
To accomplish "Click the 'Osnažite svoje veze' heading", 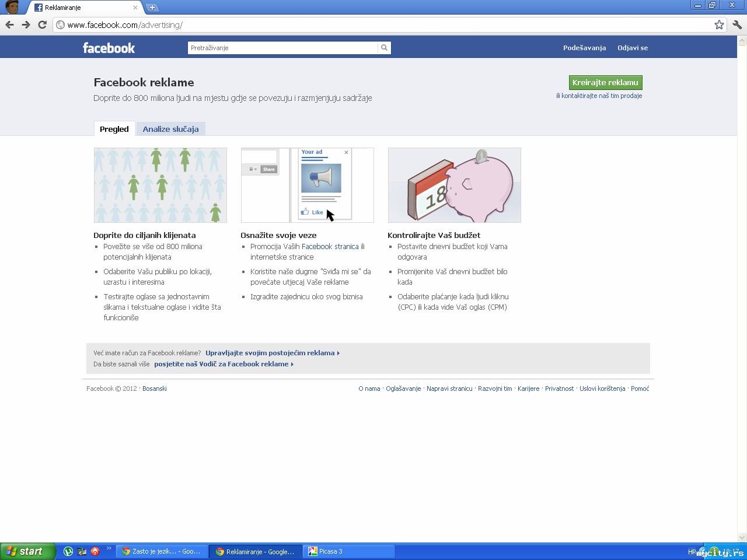I will (278, 235).
